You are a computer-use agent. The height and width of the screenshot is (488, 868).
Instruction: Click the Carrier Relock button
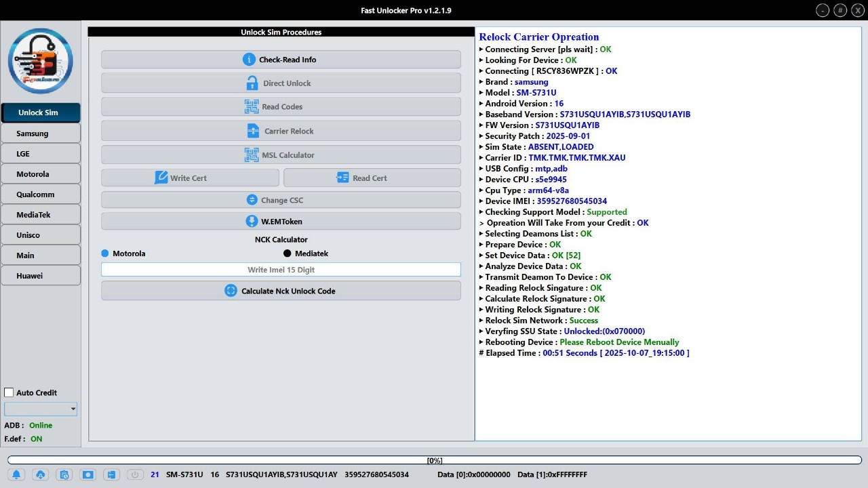[x=281, y=131]
